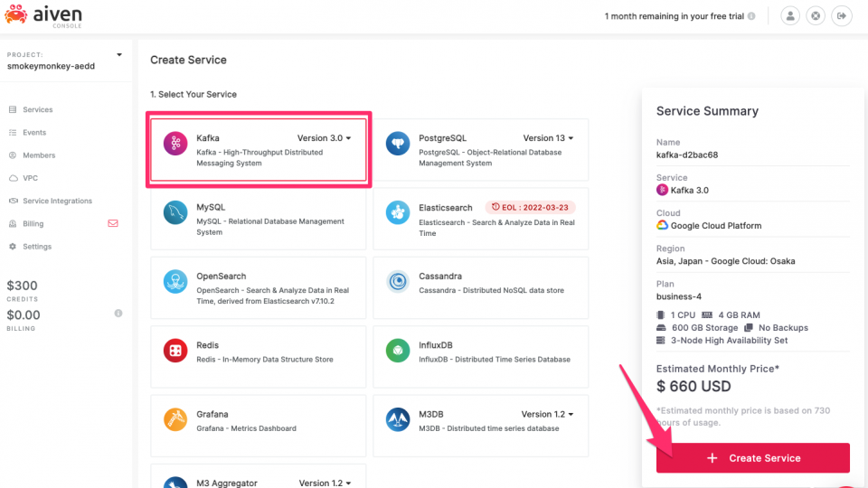Image resolution: width=868 pixels, height=488 pixels.
Task: Click the Aiven crab logo
Action: click(15, 15)
